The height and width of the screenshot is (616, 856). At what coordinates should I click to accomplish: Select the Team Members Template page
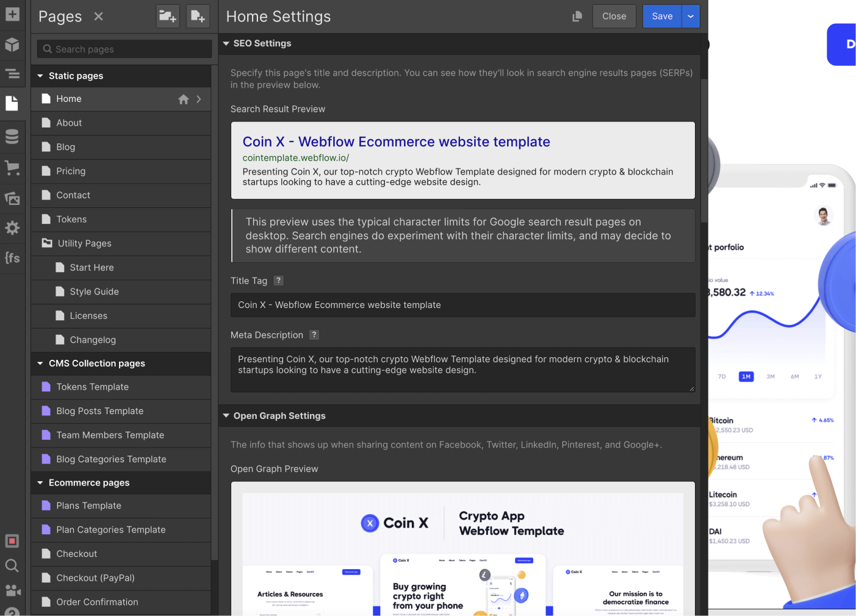[121, 435]
